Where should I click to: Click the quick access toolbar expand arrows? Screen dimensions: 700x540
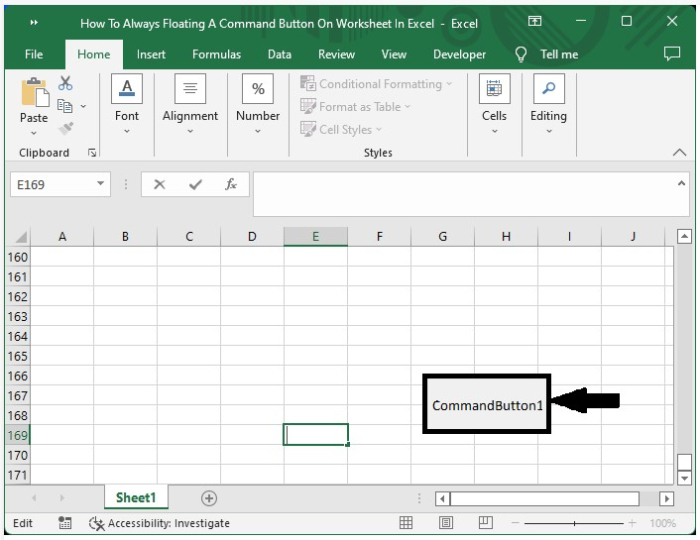pos(34,22)
